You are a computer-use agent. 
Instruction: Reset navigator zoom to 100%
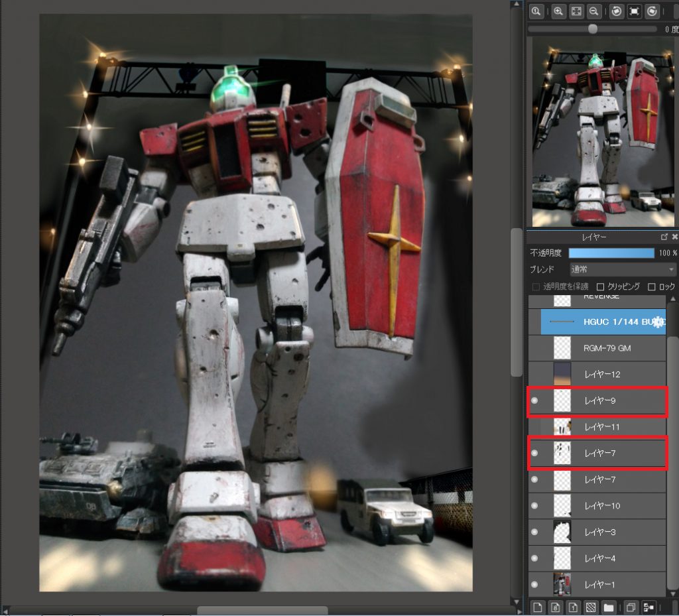[536, 11]
